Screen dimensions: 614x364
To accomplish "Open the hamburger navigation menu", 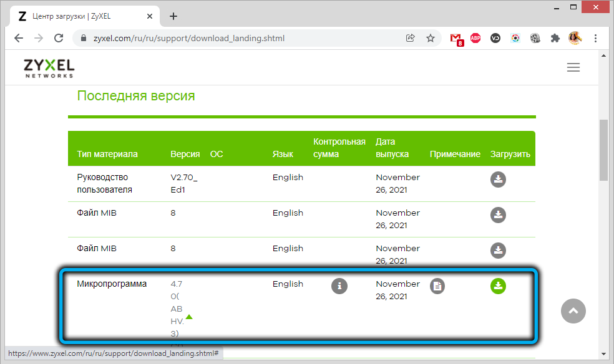I will [573, 67].
